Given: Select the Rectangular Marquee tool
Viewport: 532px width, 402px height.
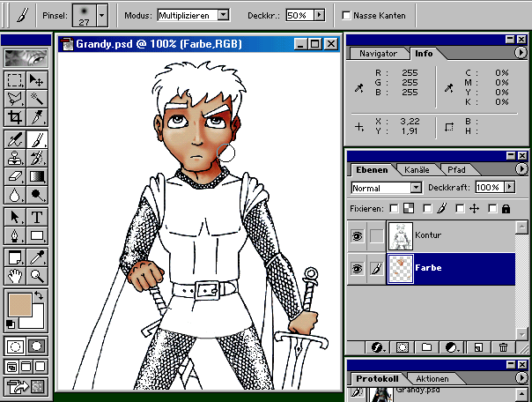Looking at the screenshot, I should [15, 80].
